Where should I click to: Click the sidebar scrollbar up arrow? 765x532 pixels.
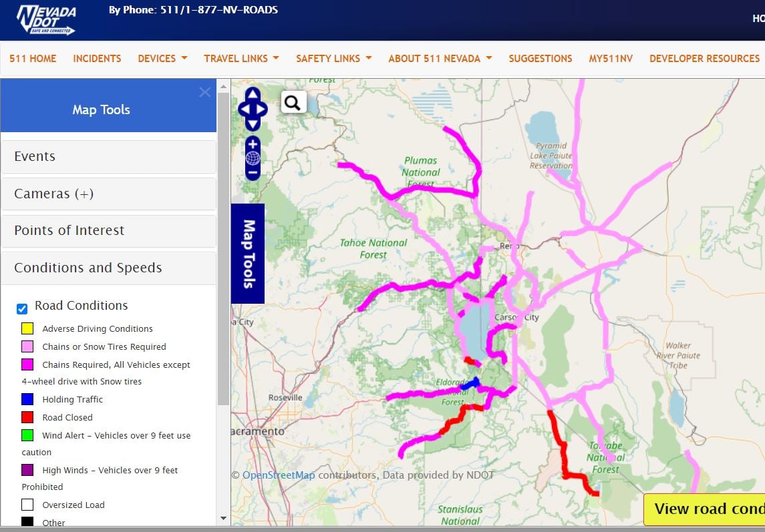click(x=223, y=86)
